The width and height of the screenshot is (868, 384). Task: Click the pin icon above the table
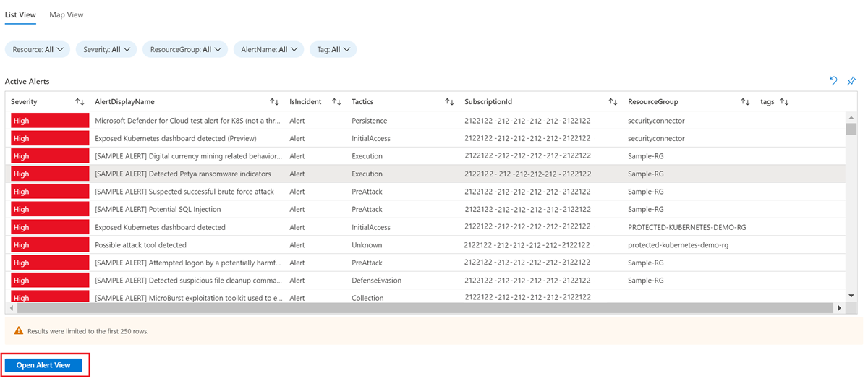851,81
